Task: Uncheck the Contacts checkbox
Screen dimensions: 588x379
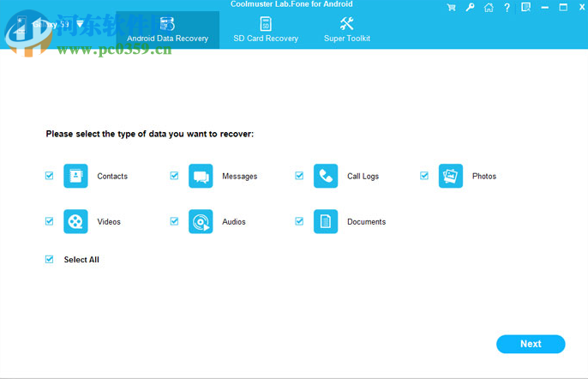Action: tap(49, 176)
